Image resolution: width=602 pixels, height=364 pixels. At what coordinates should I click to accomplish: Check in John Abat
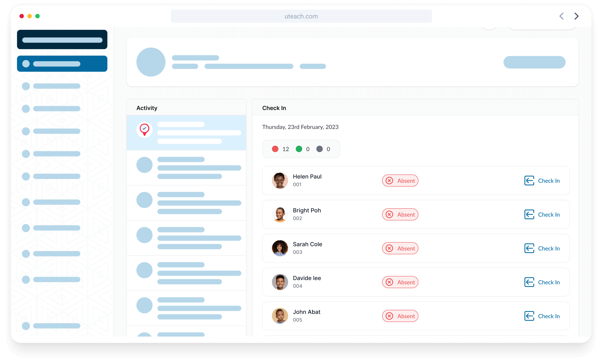point(542,316)
